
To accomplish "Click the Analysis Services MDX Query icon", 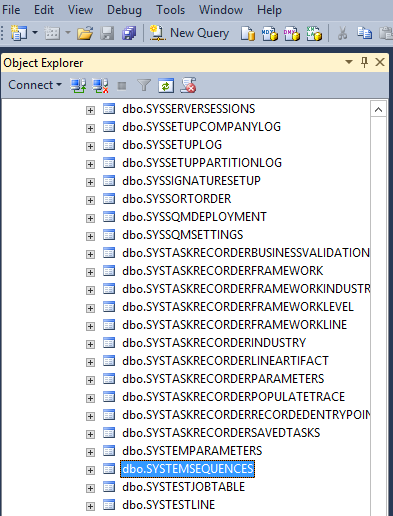I will click(270, 33).
